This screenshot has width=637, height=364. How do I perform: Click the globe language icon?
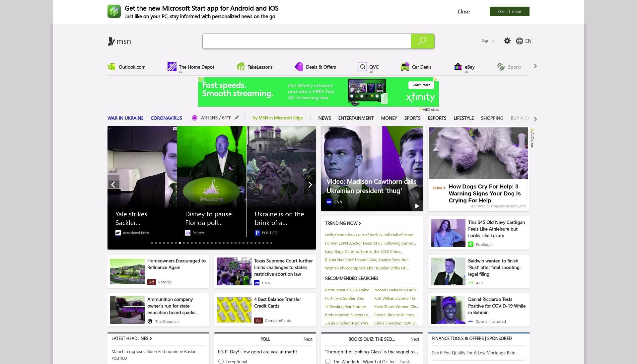(520, 41)
